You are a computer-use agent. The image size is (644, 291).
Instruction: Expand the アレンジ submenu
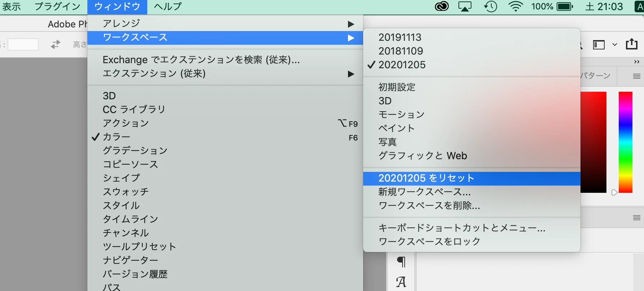pyautogui.click(x=225, y=24)
